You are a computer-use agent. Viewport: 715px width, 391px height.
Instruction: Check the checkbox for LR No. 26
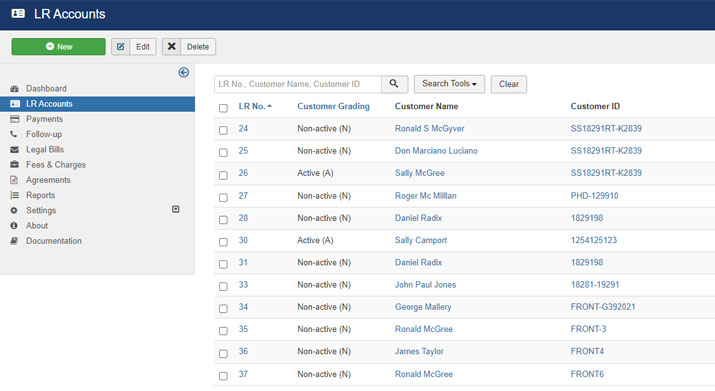point(223,175)
